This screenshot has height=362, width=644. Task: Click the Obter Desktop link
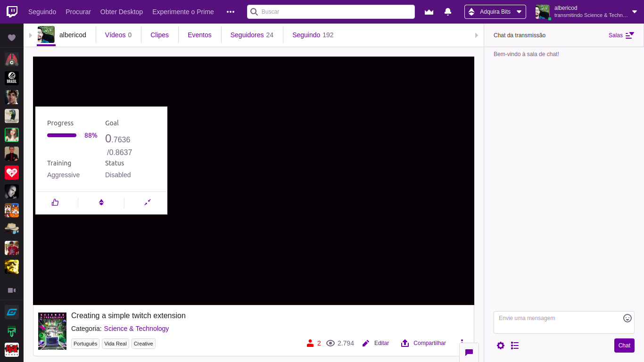click(x=122, y=12)
